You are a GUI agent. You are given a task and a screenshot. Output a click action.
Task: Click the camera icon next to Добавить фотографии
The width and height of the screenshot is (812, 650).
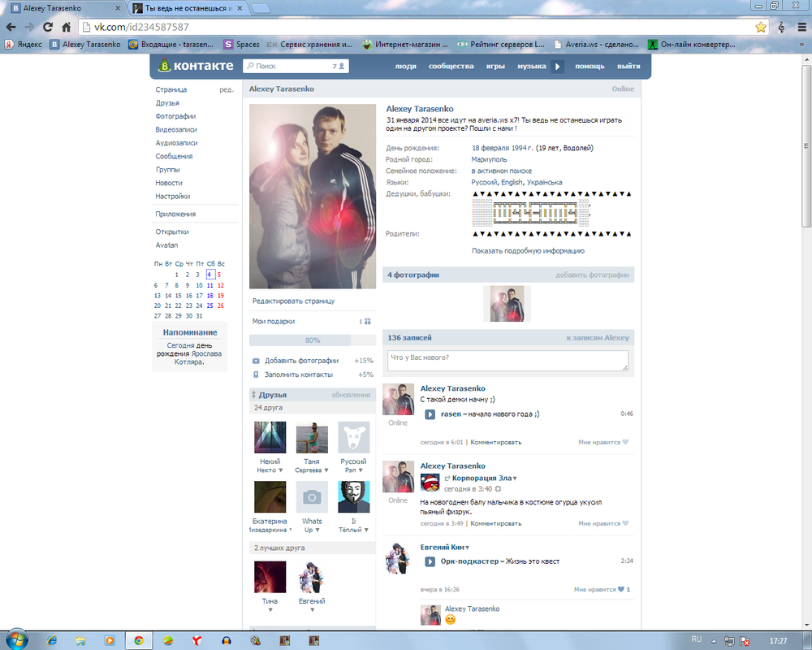click(x=256, y=361)
